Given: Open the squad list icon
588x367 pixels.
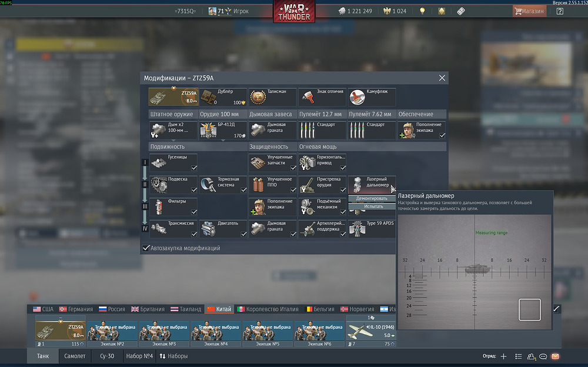Looking at the screenshot, I should (x=518, y=356).
